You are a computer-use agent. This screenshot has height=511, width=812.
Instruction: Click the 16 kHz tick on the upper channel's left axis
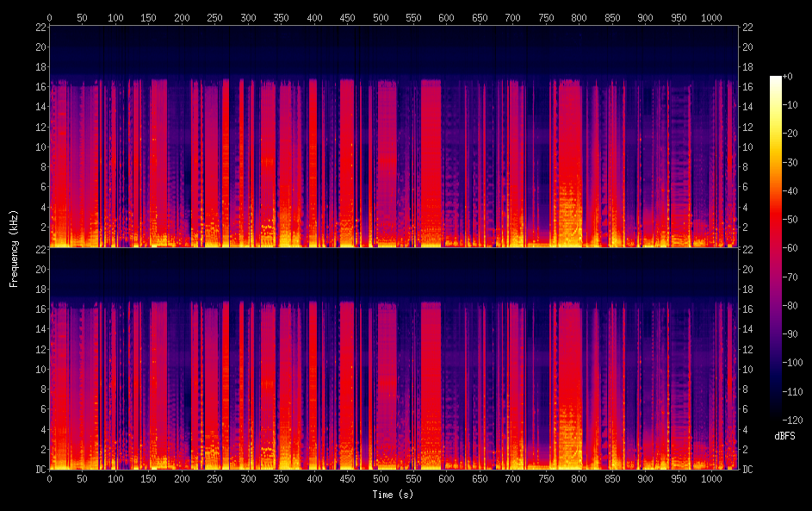coord(39,87)
